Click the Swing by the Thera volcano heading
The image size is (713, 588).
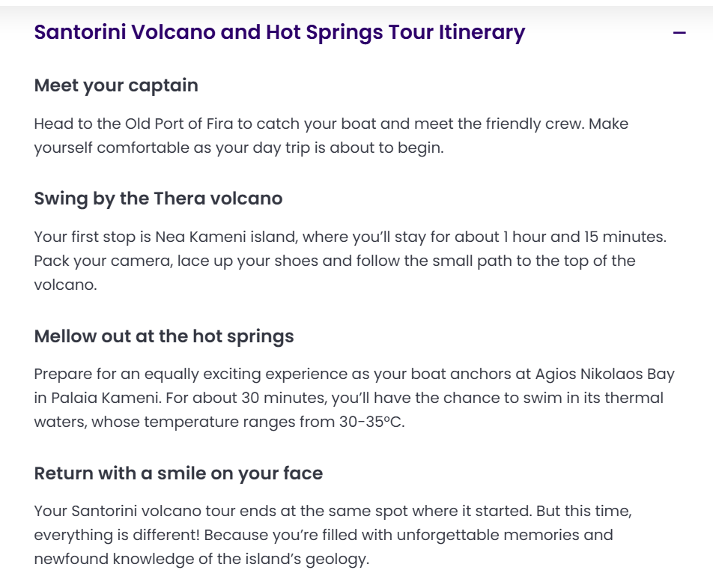pos(158,198)
